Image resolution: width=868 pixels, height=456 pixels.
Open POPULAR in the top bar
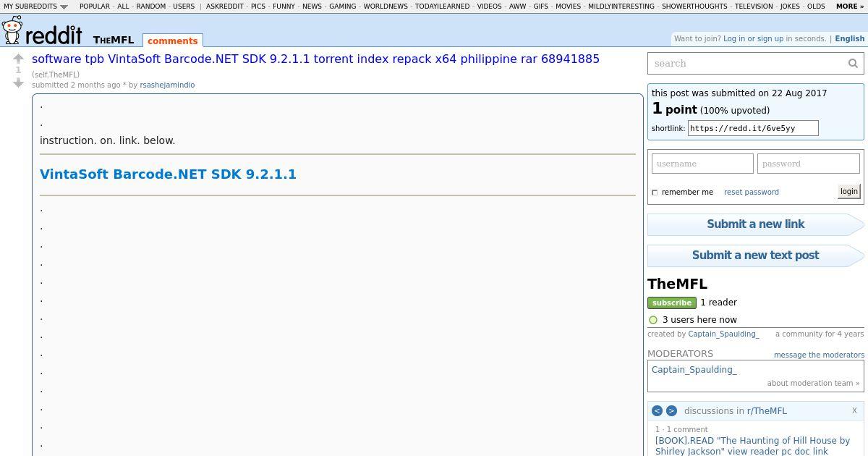click(x=95, y=7)
